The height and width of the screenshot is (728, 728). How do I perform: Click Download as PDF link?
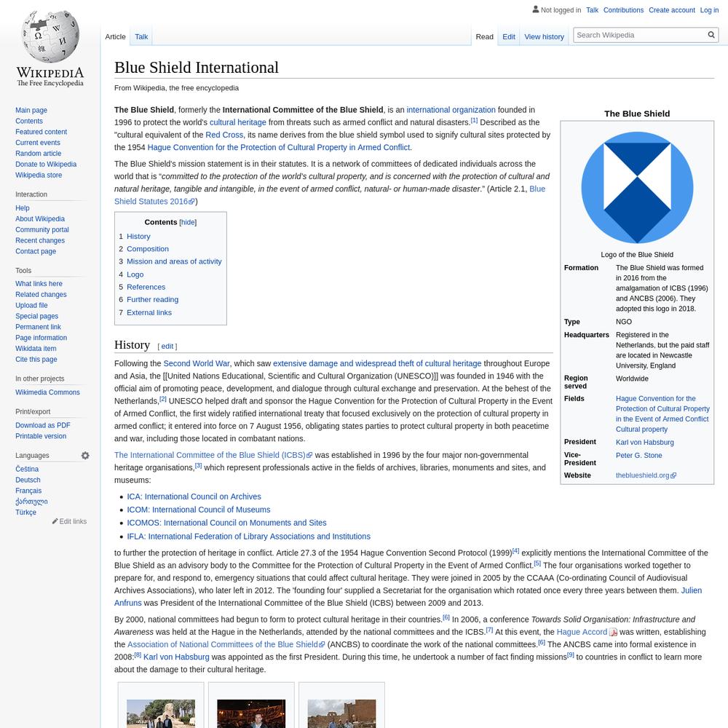click(x=43, y=425)
